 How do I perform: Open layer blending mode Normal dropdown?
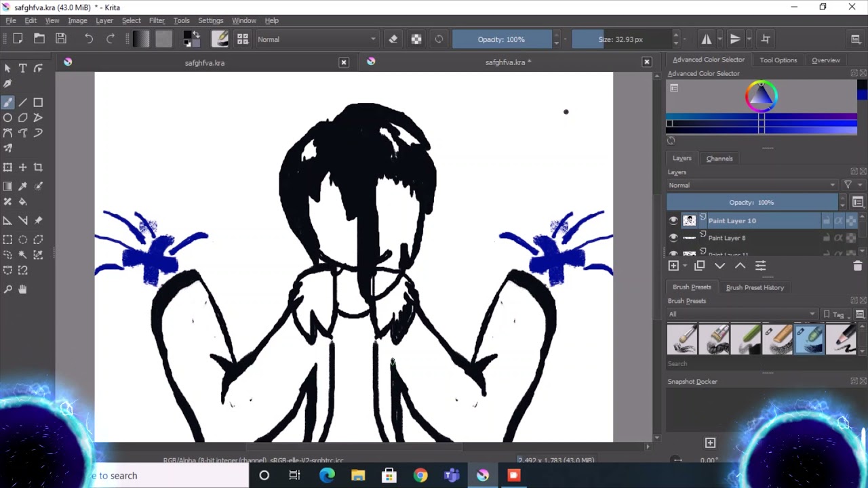(x=753, y=185)
